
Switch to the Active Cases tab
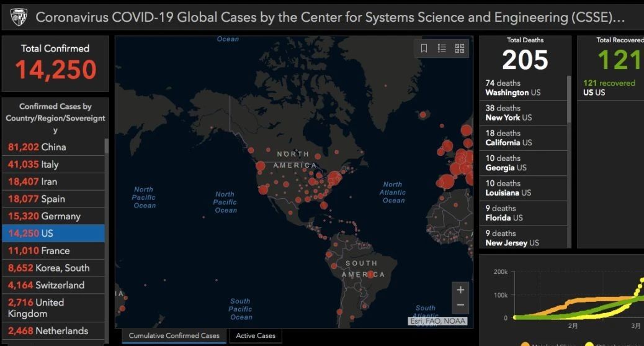coord(256,335)
